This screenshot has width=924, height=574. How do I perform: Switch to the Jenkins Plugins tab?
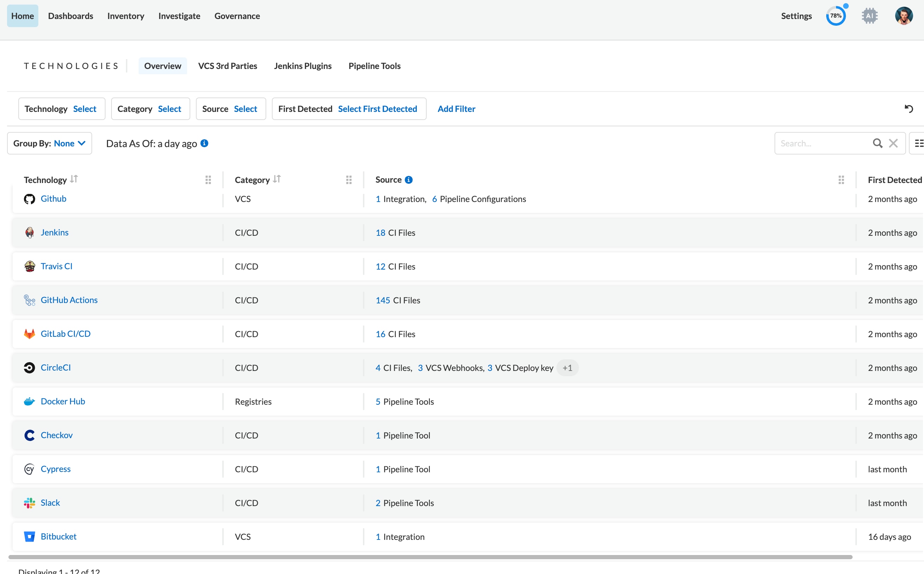[303, 66]
